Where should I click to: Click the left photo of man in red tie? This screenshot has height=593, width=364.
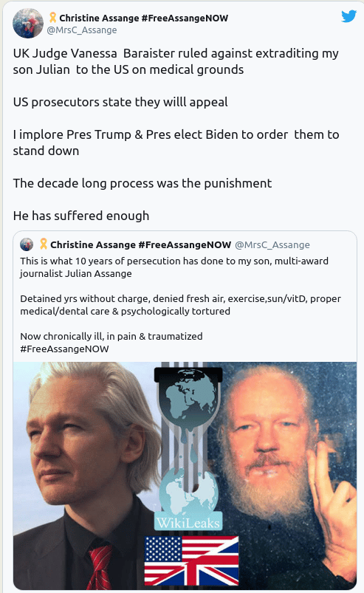pyautogui.click(x=83, y=476)
